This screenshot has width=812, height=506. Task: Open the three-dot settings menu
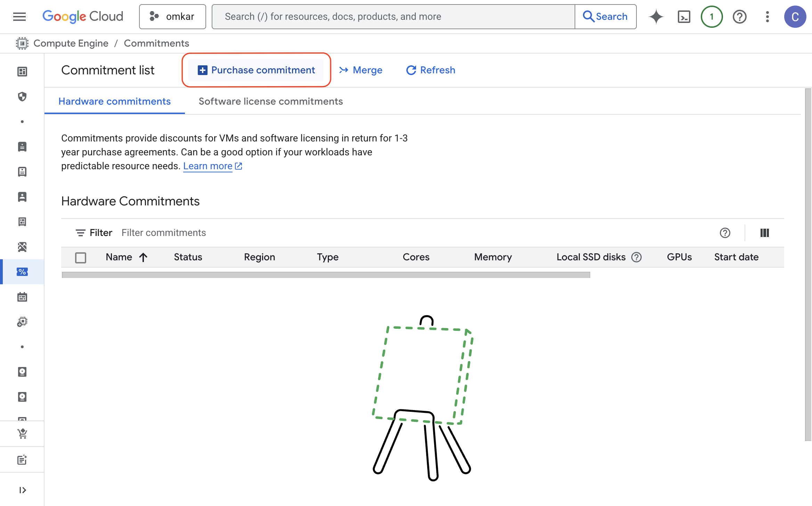click(x=767, y=17)
